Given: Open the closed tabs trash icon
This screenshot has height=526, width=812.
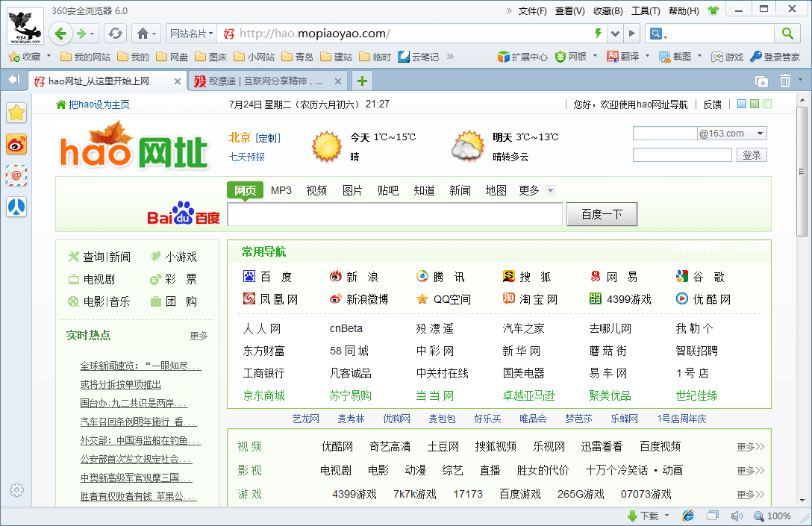Looking at the screenshot, I should pyautogui.click(x=785, y=81).
